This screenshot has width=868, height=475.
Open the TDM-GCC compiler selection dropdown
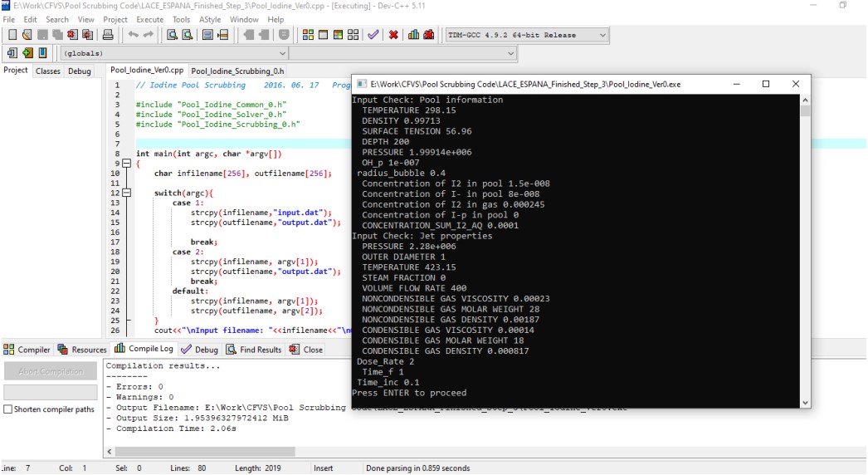pos(602,35)
